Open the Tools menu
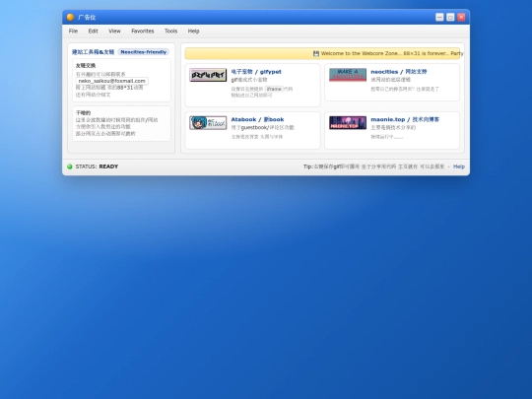Image resolution: width=532 pixels, height=399 pixels. click(170, 31)
